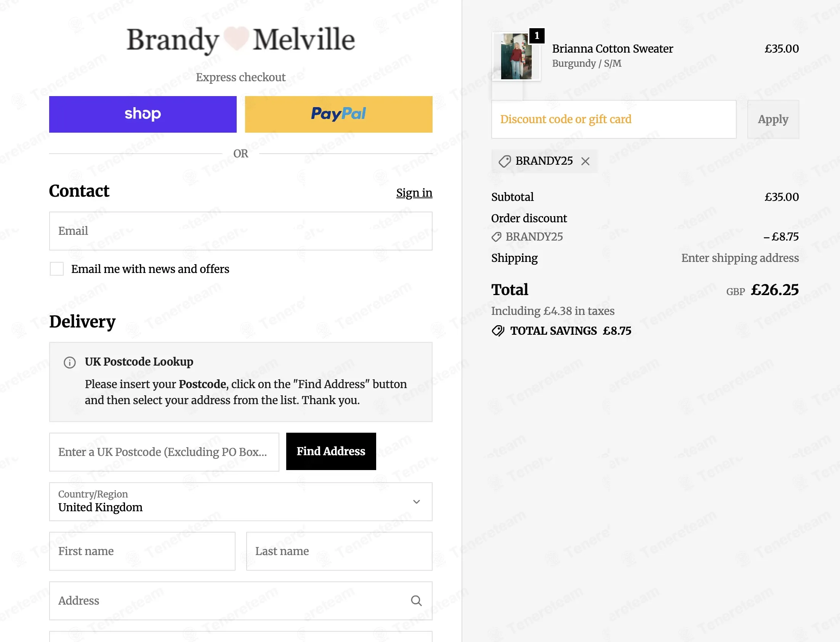Pay with Shop Pay express checkout
This screenshot has height=642, width=840.
tap(143, 114)
